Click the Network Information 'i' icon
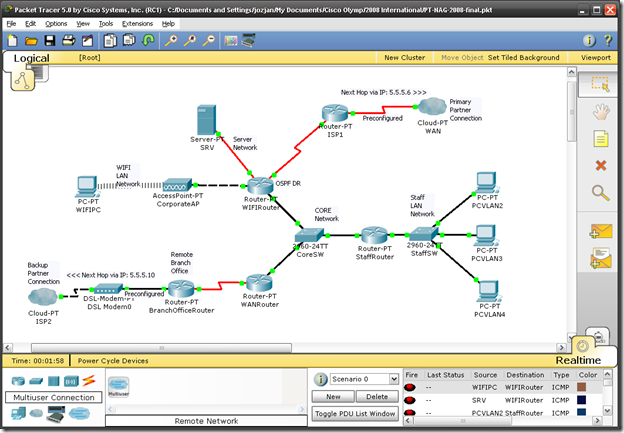This screenshot has height=433, width=624. [x=589, y=40]
